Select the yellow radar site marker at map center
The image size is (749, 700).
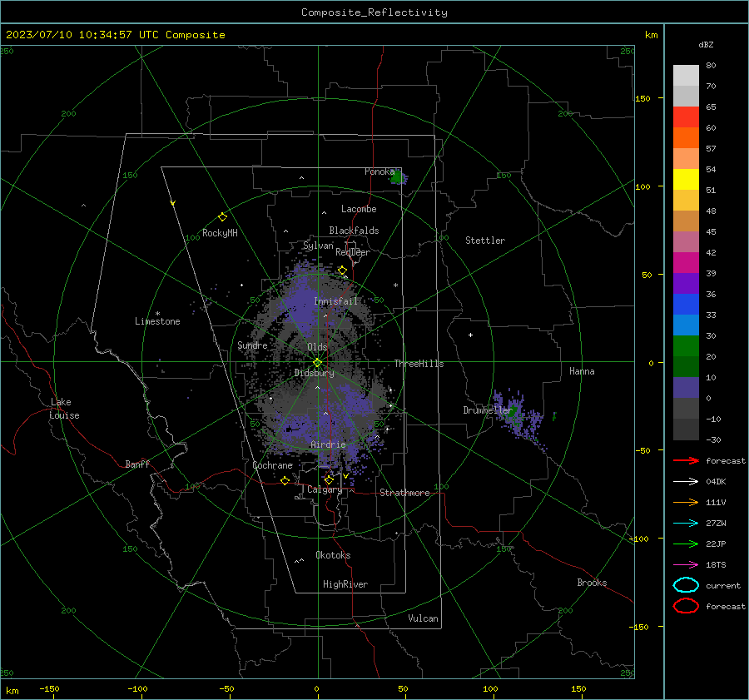(x=317, y=363)
